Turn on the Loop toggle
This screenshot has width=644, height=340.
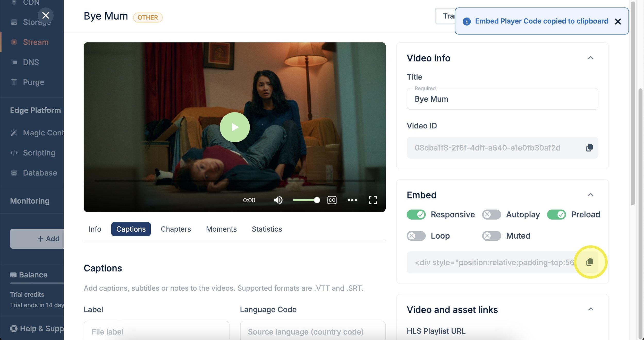click(x=416, y=236)
